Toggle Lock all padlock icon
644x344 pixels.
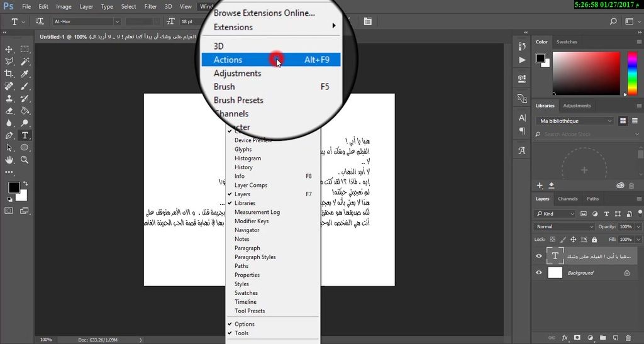click(x=594, y=240)
